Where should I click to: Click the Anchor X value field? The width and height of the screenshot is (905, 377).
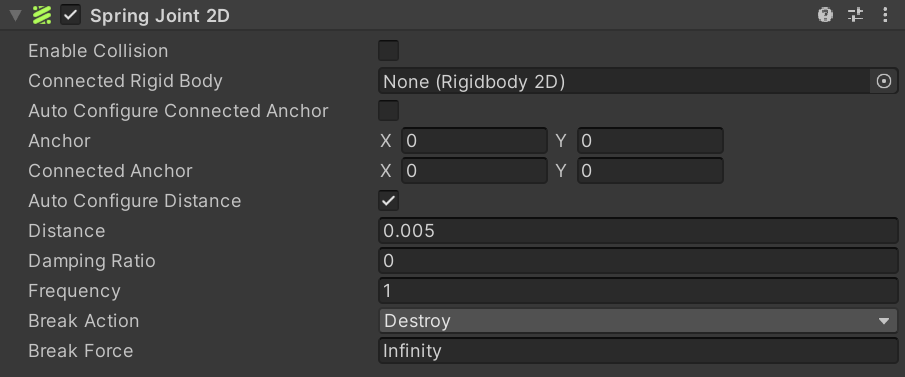tap(474, 141)
